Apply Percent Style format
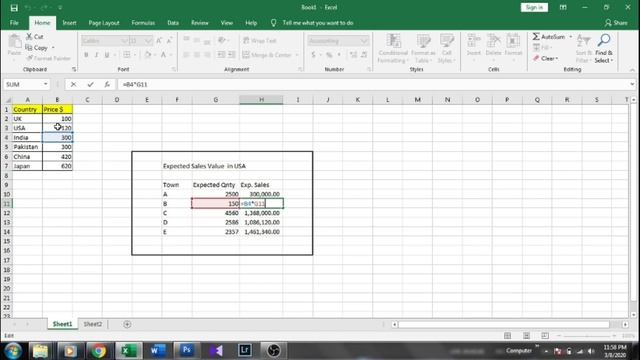Viewport: 640px width, 360px height. coord(329,55)
